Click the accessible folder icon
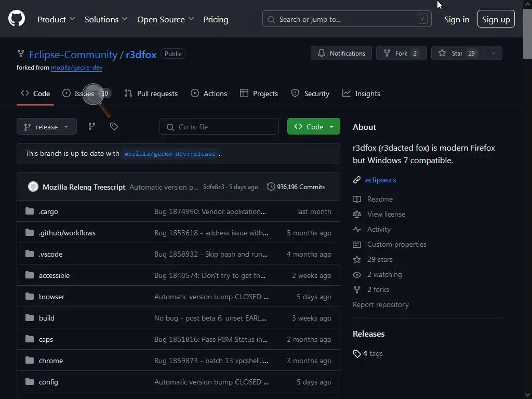 30,275
